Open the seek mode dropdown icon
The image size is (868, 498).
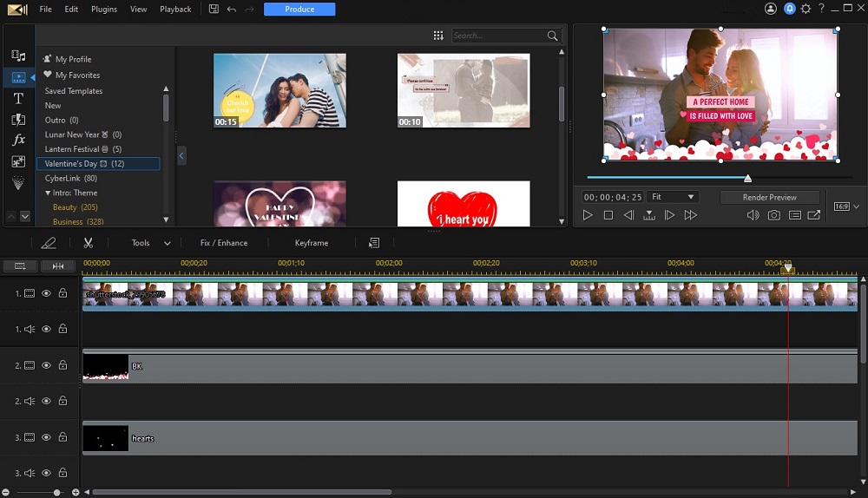point(648,215)
